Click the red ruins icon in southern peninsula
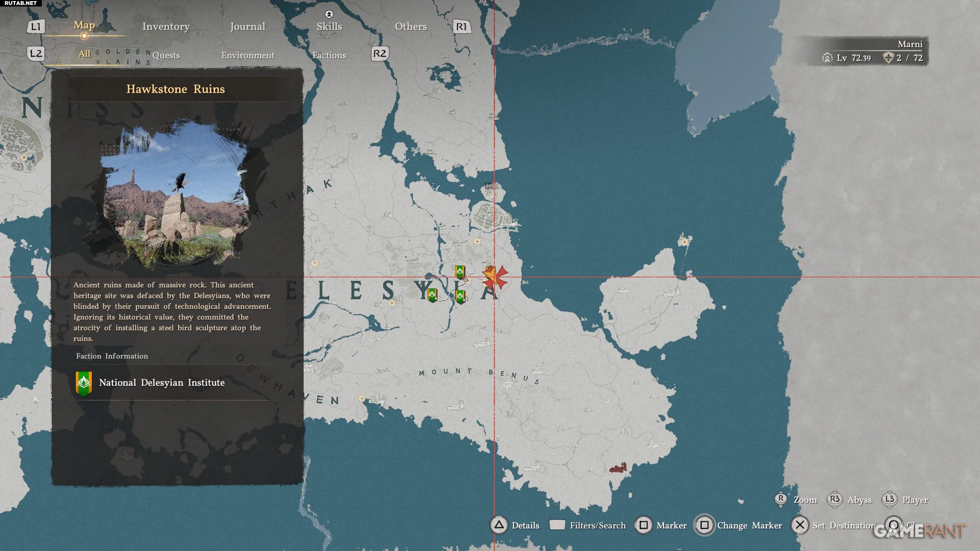Viewport: 980px width, 551px height. (618, 468)
